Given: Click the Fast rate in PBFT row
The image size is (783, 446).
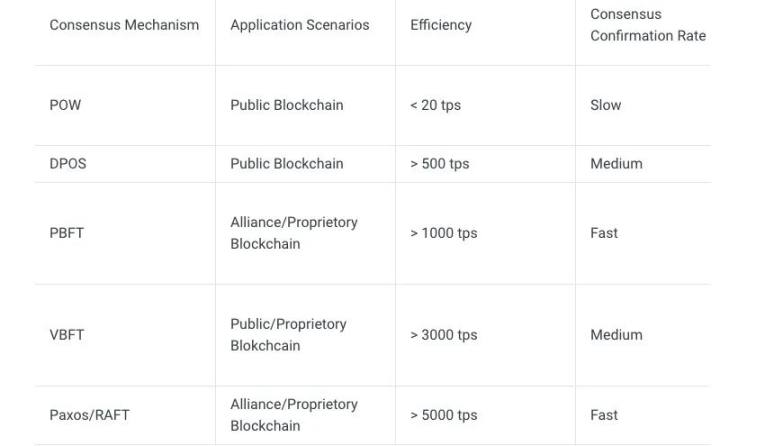Looking at the screenshot, I should coord(604,233).
